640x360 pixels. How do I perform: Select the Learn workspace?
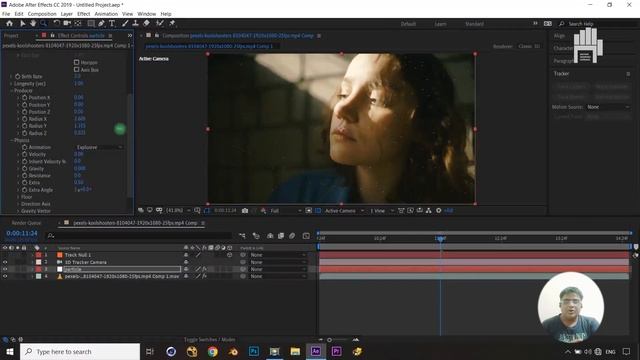440,24
